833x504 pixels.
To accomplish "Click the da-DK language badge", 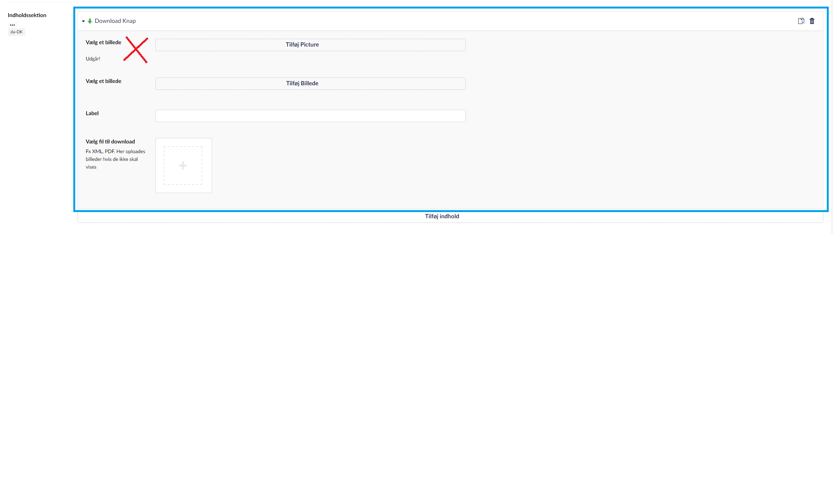I will [x=16, y=32].
